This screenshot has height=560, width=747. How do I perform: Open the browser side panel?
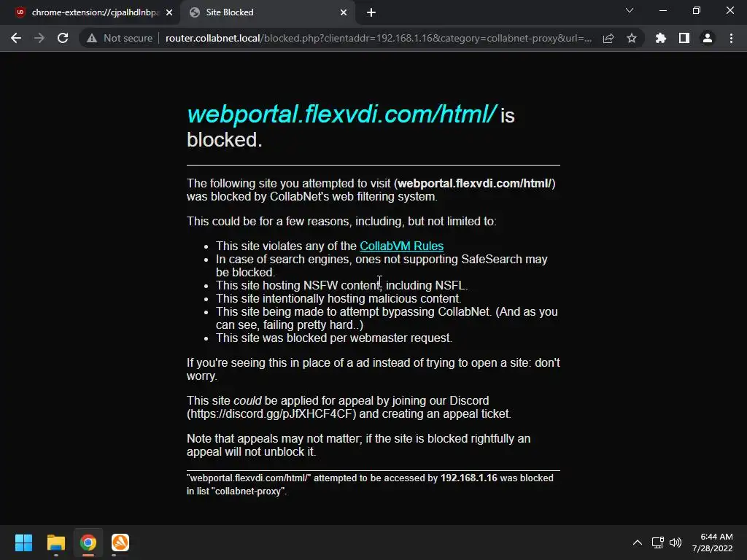point(684,38)
